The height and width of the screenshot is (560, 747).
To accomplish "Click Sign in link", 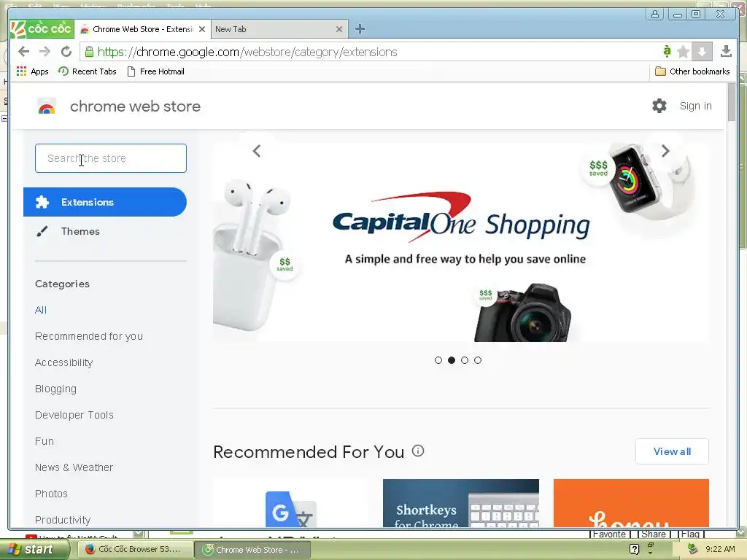I will click(x=695, y=106).
